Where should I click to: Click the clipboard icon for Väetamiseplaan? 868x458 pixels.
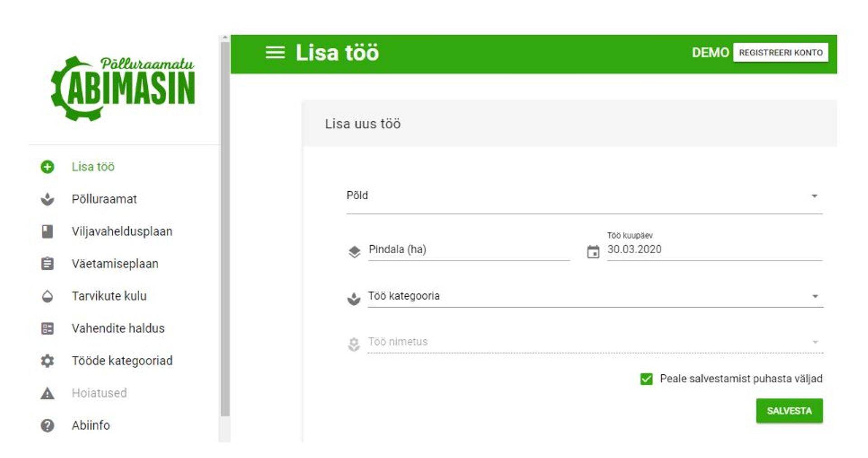pos(47,264)
